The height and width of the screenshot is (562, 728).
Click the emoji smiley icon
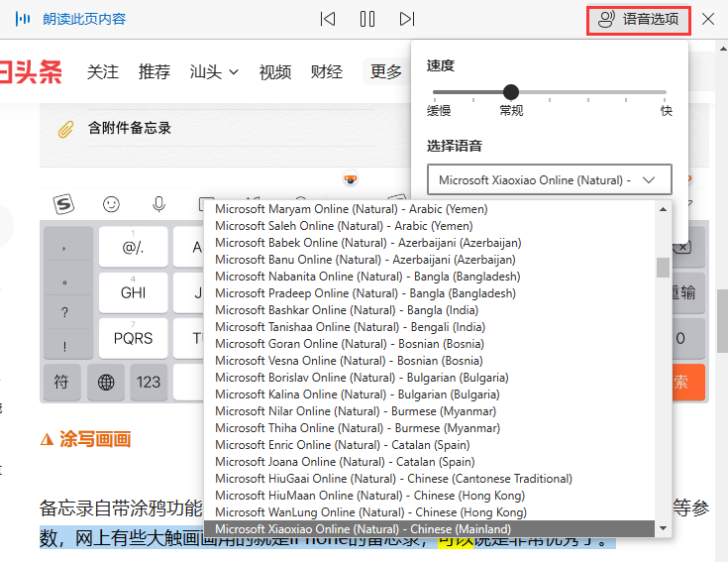coord(111,204)
